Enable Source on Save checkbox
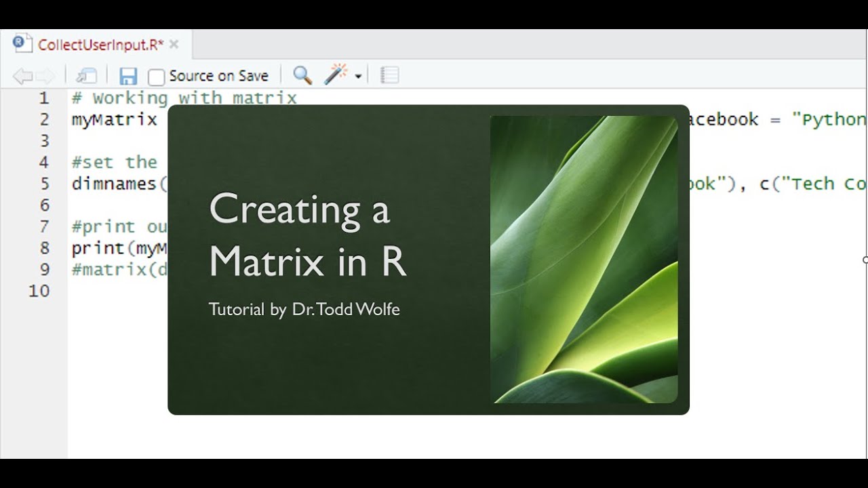The image size is (868, 488). pyautogui.click(x=156, y=77)
